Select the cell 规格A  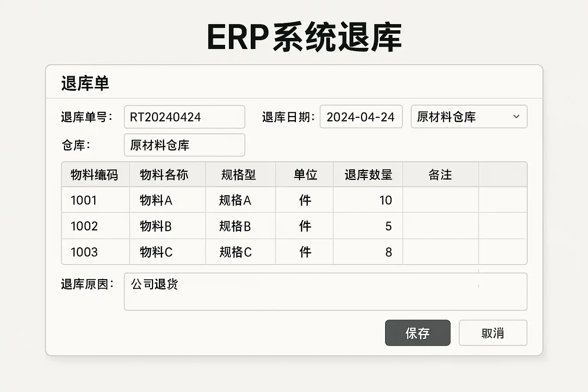[x=240, y=200]
